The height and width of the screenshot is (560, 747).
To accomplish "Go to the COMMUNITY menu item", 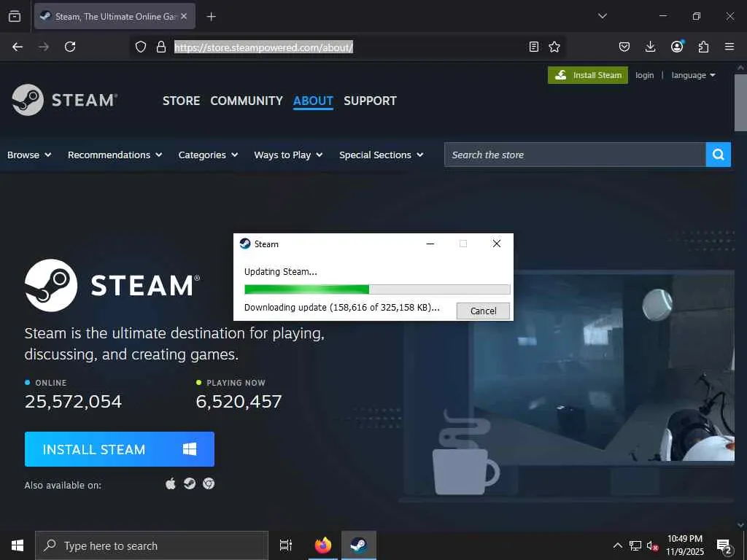I will coord(247,101).
